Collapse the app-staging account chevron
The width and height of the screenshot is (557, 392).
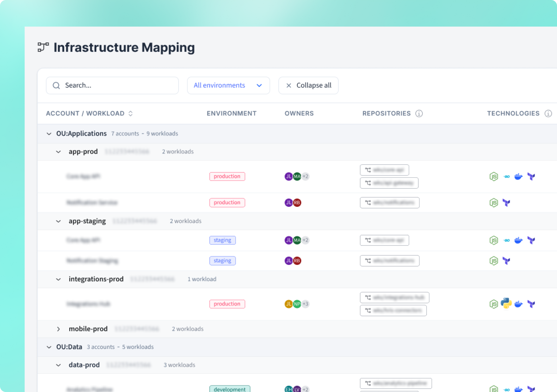[58, 222]
